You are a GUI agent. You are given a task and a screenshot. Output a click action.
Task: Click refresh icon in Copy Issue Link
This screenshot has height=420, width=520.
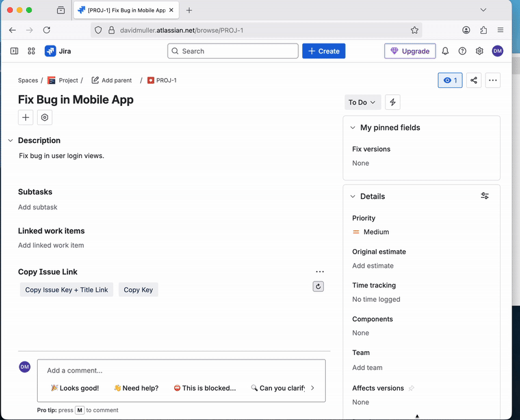(x=318, y=287)
